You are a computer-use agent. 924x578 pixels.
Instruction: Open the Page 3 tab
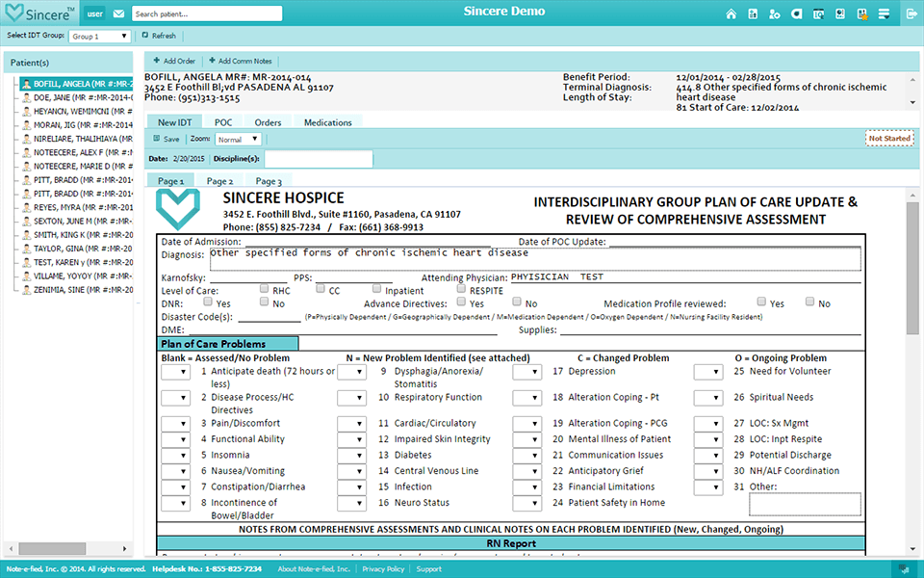pyautogui.click(x=269, y=181)
